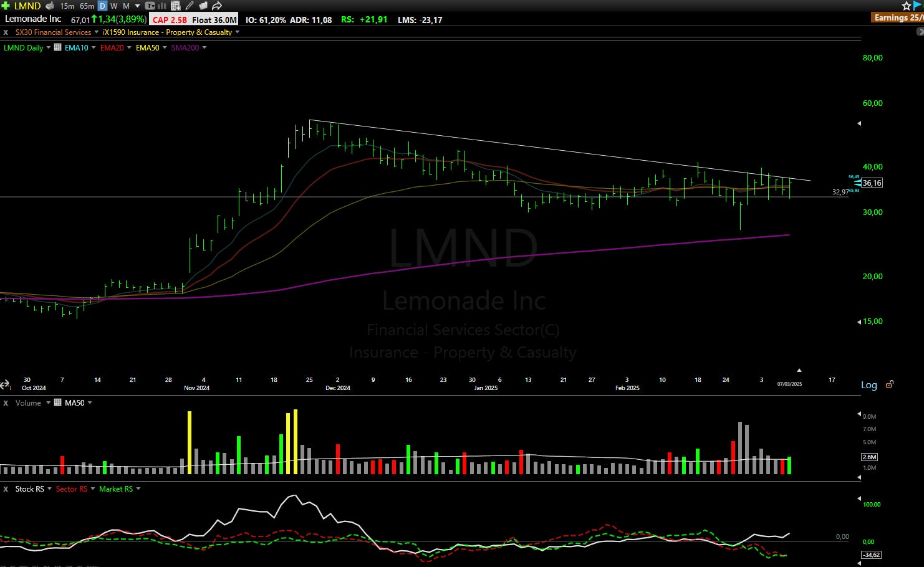The width and height of the screenshot is (924, 567).
Task: Click the LMS: -23,17 value
Action: (420, 20)
